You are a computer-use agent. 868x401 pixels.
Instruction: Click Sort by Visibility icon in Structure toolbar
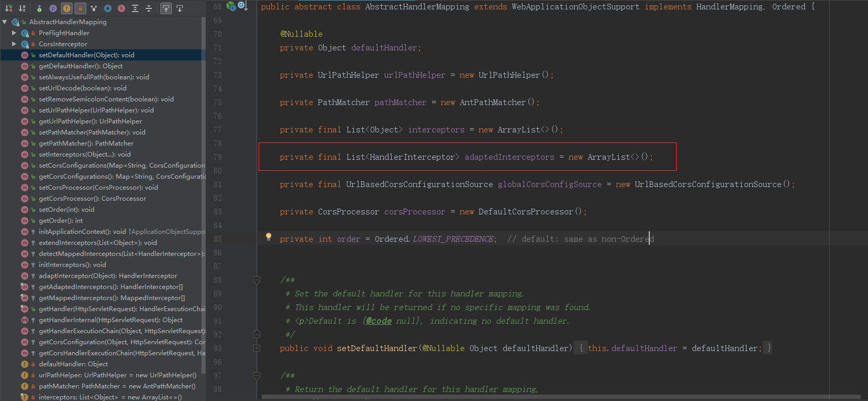8,8
